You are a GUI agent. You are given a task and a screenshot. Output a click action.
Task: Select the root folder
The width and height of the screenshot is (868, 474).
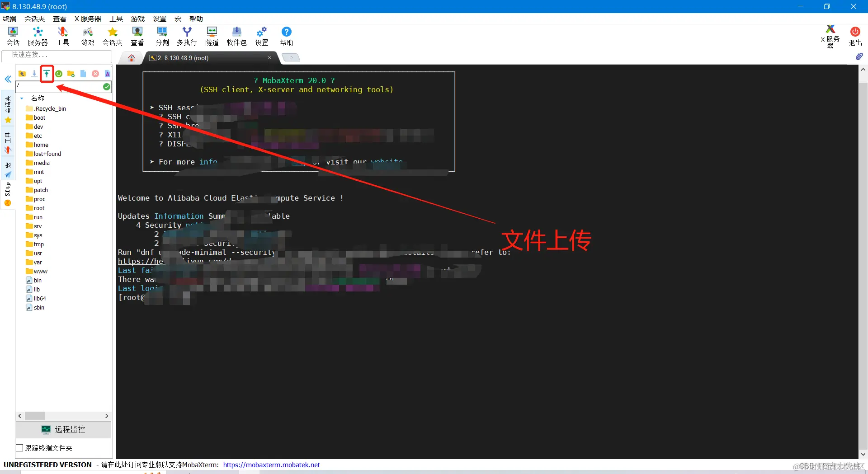pos(35,208)
